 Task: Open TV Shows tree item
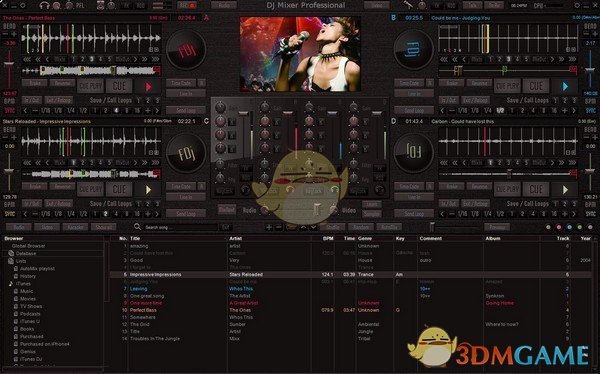[x=31, y=306]
